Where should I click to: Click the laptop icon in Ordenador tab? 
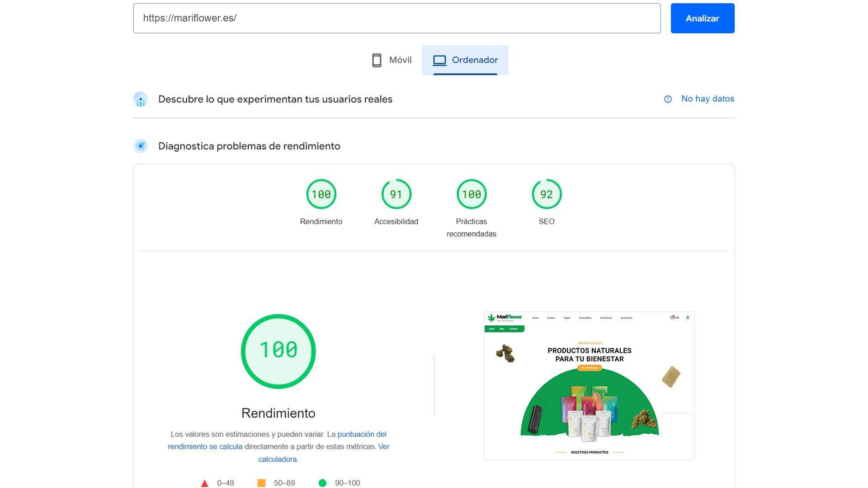pos(439,60)
